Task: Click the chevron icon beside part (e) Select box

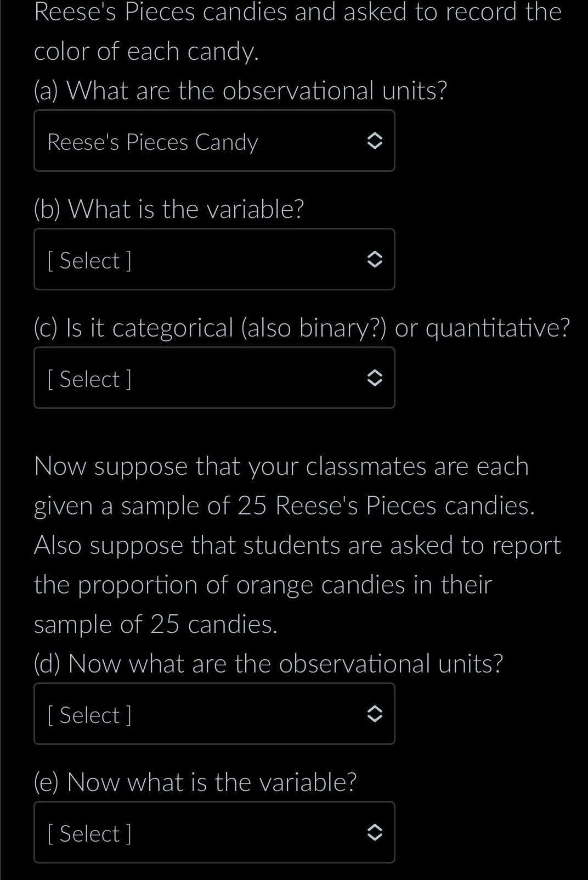Action: 376,833
